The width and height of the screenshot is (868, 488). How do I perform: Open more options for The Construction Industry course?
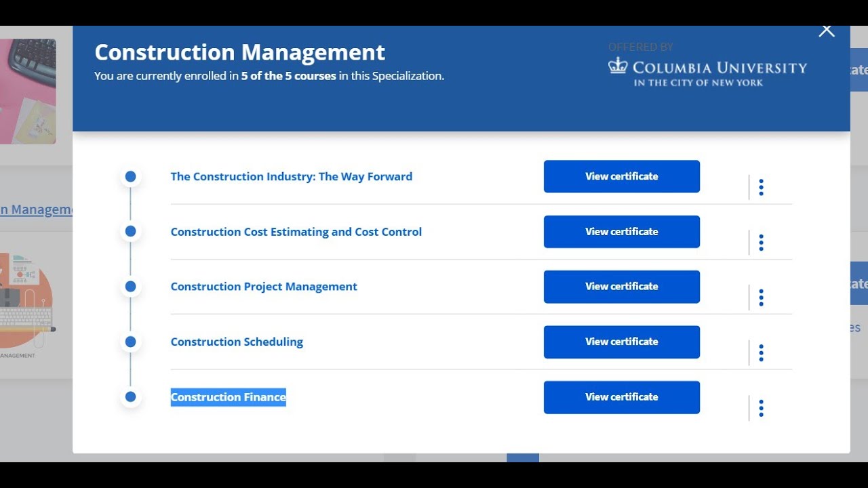(761, 188)
